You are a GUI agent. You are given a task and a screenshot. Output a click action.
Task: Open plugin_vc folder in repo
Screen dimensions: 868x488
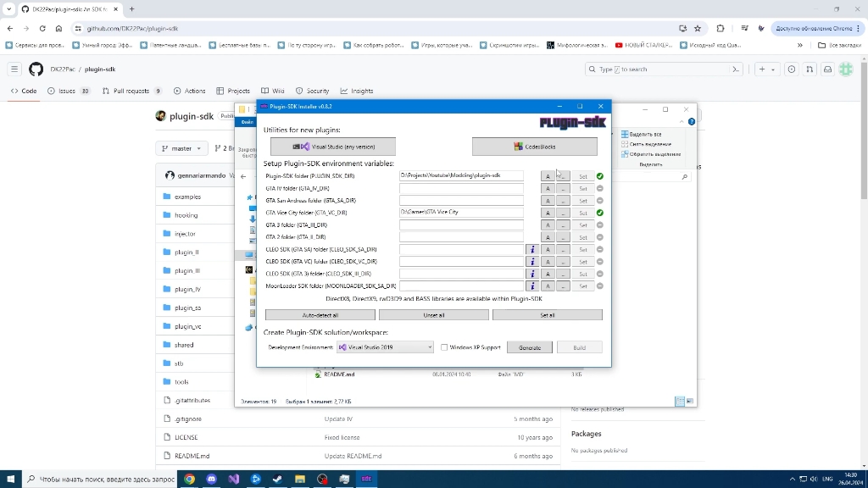[x=187, y=326]
